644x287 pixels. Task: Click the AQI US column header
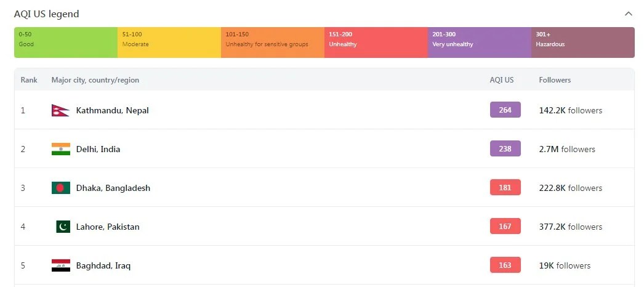(x=502, y=80)
